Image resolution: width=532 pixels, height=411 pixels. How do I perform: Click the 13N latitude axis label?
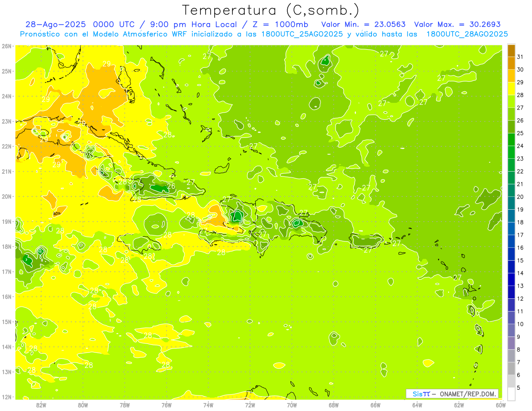click(x=7, y=372)
